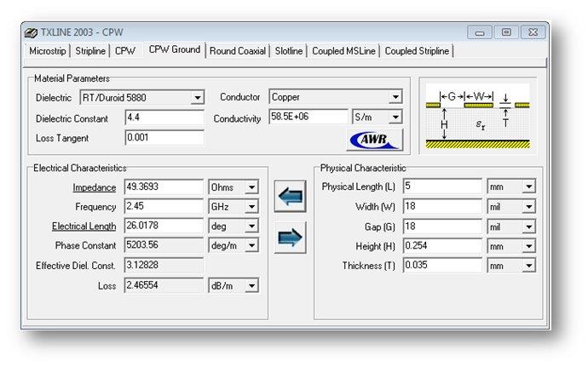This screenshot has width=588, height=367.
Task: Go to the Slotline tab
Action: coord(288,51)
